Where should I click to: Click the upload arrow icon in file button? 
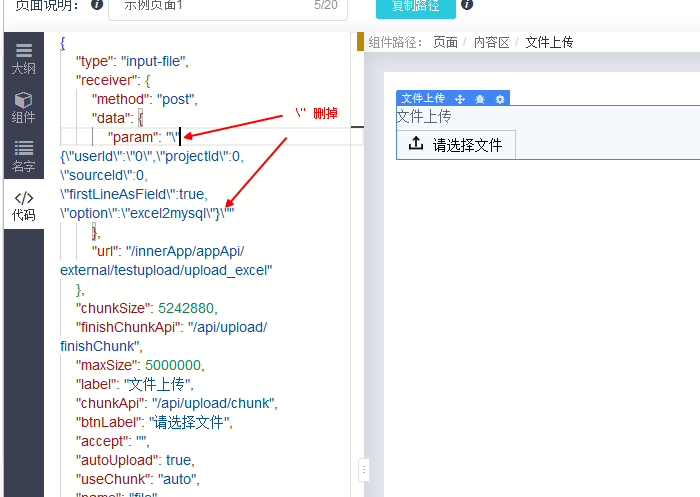(x=416, y=144)
